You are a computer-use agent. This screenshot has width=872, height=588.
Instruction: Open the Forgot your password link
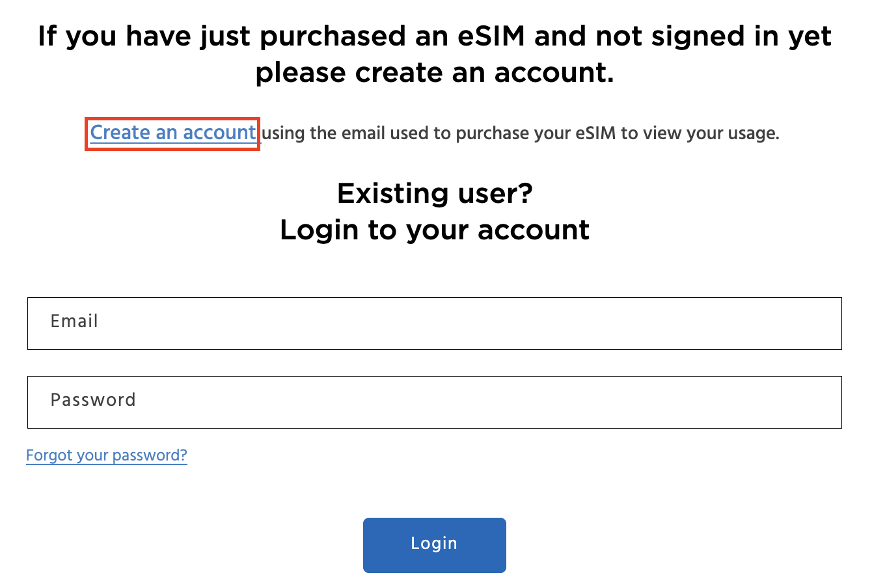(x=107, y=455)
